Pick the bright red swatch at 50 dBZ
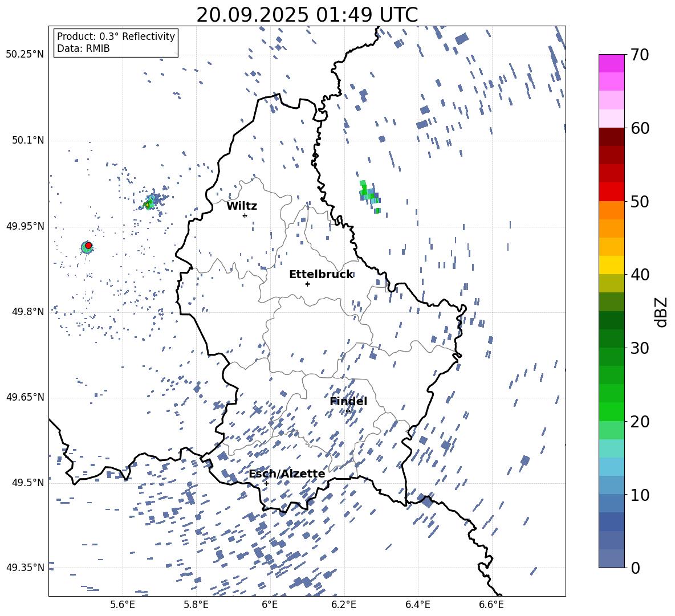The width and height of the screenshot is (675, 616). (x=612, y=192)
